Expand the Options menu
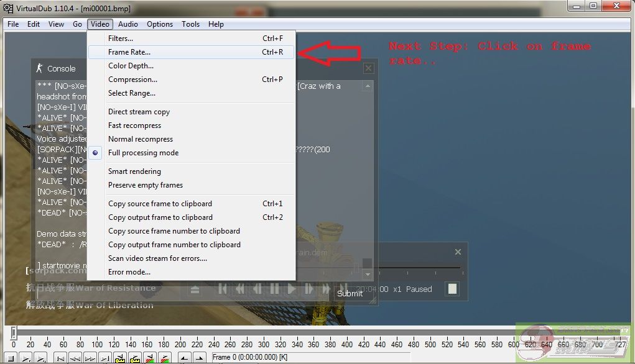 click(x=160, y=24)
